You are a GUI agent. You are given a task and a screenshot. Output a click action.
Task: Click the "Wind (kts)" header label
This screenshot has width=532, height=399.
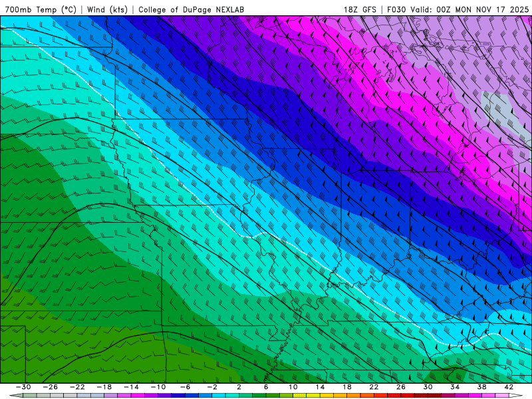107,9
